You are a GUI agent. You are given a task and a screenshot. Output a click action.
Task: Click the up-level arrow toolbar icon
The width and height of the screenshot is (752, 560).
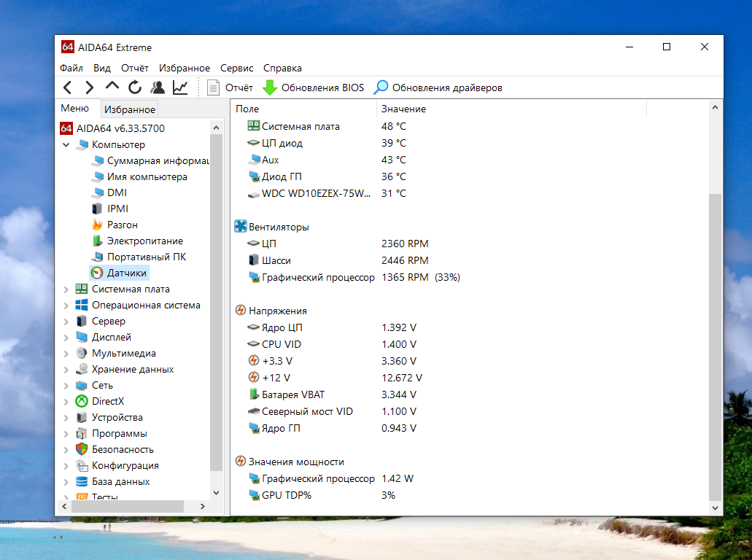pos(112,87)
